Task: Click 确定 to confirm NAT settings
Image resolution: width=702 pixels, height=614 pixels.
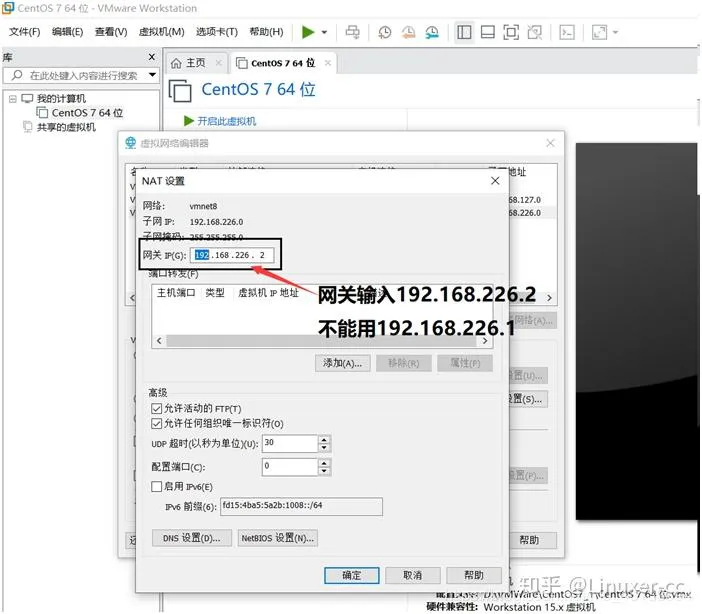Action: 352,575
